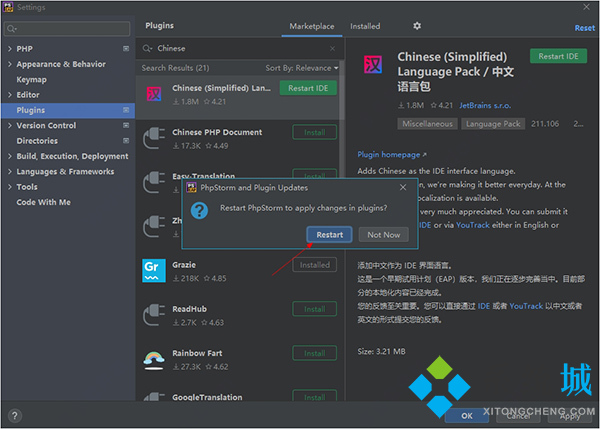Expand Languages & Frameworks node

[10, 171]
